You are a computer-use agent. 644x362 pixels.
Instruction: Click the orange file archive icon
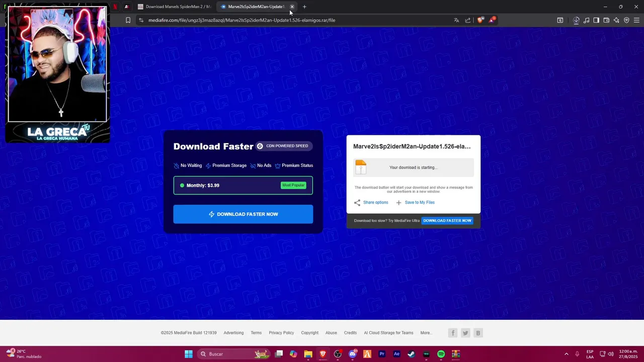tap(361, 167)
